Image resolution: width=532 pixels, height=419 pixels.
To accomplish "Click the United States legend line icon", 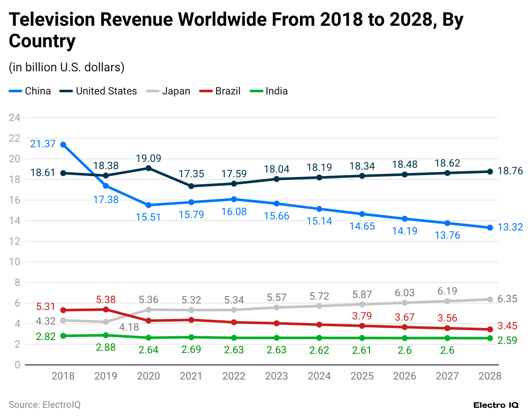I will click(66, 91).
